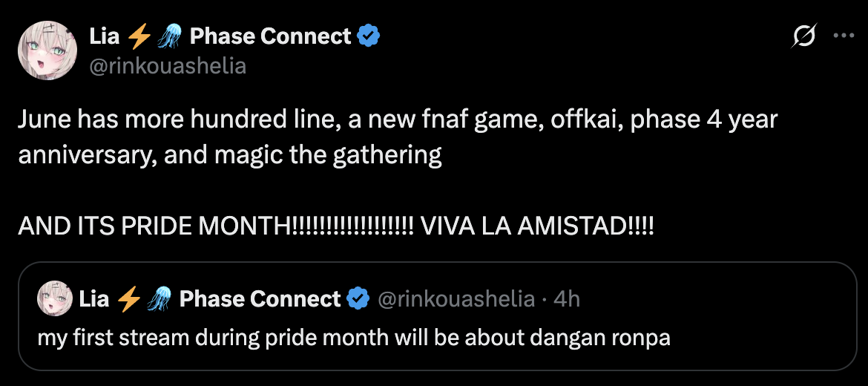Viewport: 868px width, 386px height.
Task: Click the lightning bolt emoji in quoted post name
Action: (129, 299)
